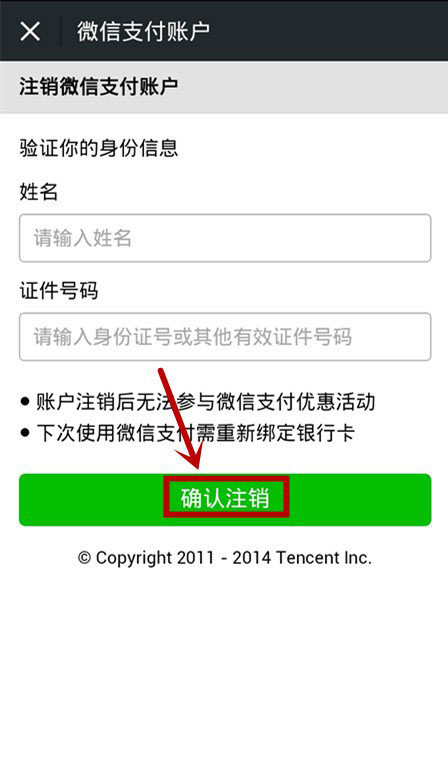Click the bullet dot before 下次使用
The height and width of the screenshot is (769, 448).
[25, 433]
